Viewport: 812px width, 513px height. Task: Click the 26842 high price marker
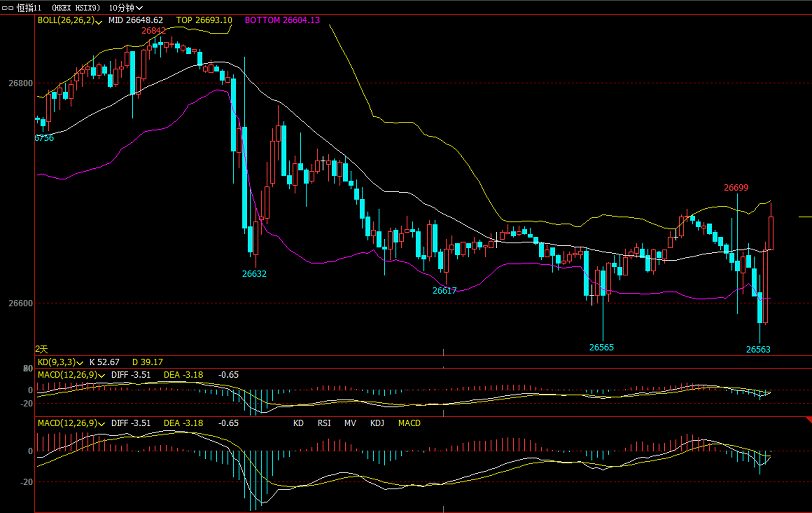coord(153,31)
